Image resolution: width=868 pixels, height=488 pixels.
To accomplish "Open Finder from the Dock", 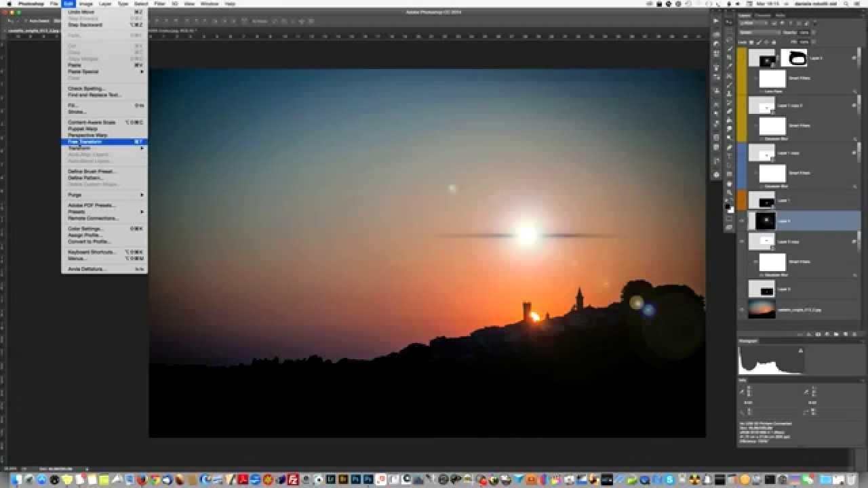I will click(x=15, y=479).
